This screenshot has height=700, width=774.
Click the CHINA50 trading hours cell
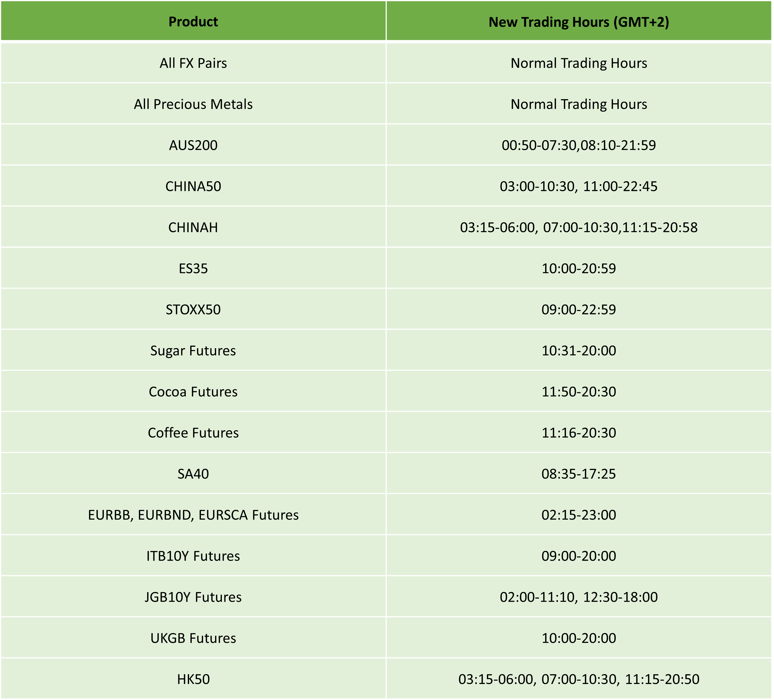579,186
